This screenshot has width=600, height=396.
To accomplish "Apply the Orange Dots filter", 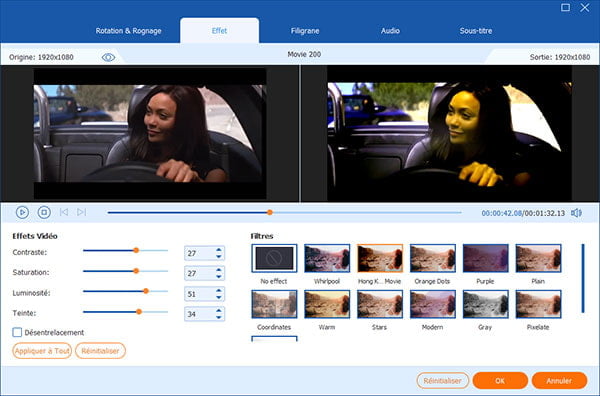I will pos(432,258).
